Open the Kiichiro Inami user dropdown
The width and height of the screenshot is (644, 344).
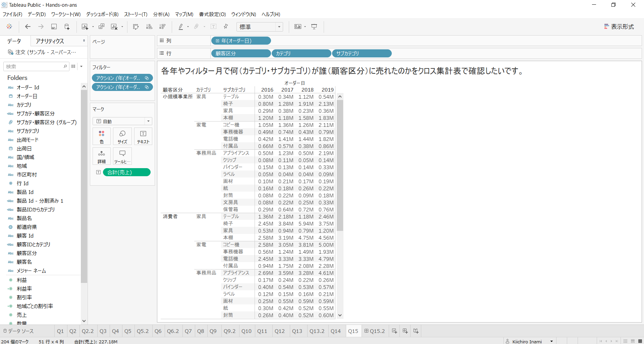tap(551, 341)
